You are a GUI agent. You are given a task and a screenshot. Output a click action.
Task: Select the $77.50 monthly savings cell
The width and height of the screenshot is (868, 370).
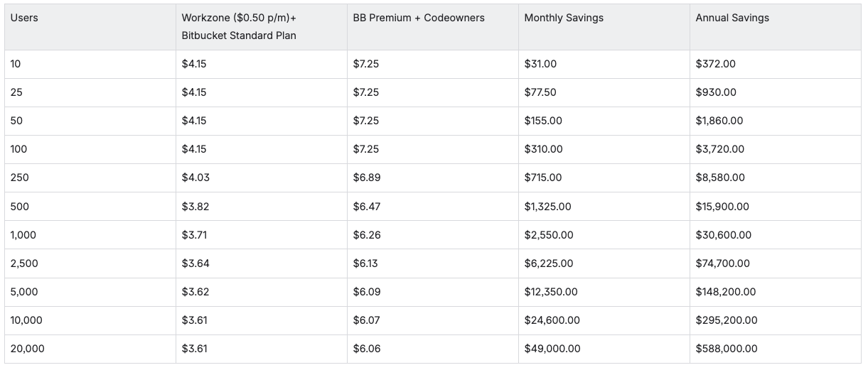[x=540, y=92]
